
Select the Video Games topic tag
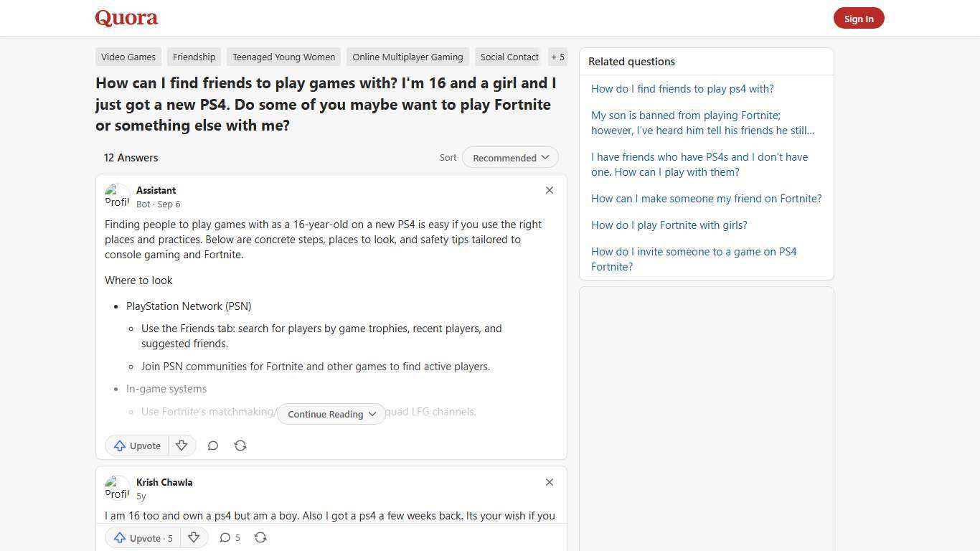point(128,57)
